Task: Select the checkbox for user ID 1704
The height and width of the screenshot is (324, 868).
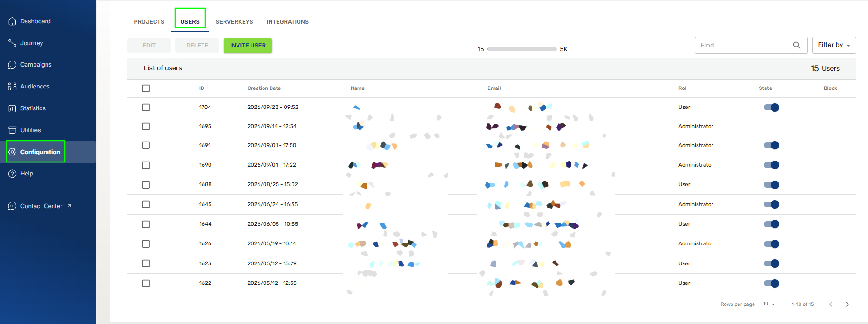Action: [x=146, y=108]
